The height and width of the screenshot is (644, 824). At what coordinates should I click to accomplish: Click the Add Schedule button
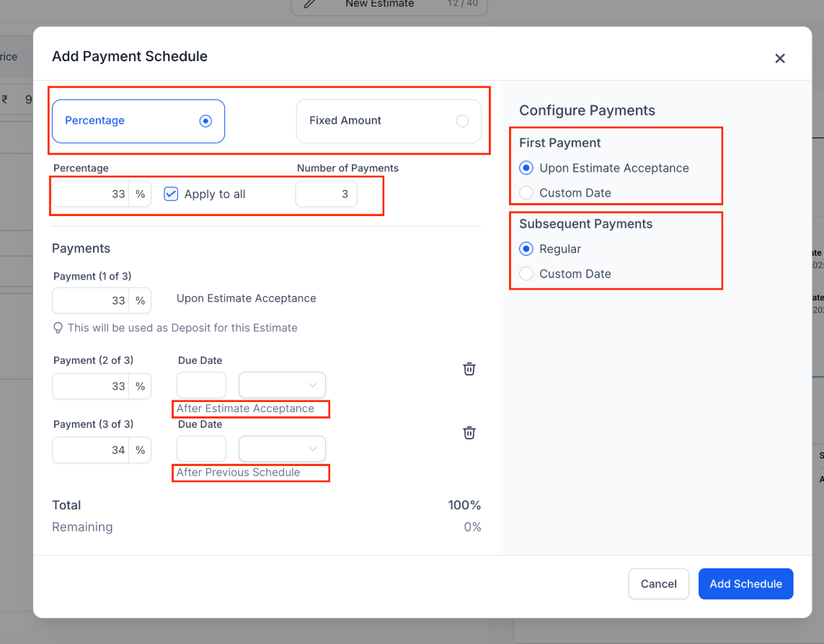(745, 584)
